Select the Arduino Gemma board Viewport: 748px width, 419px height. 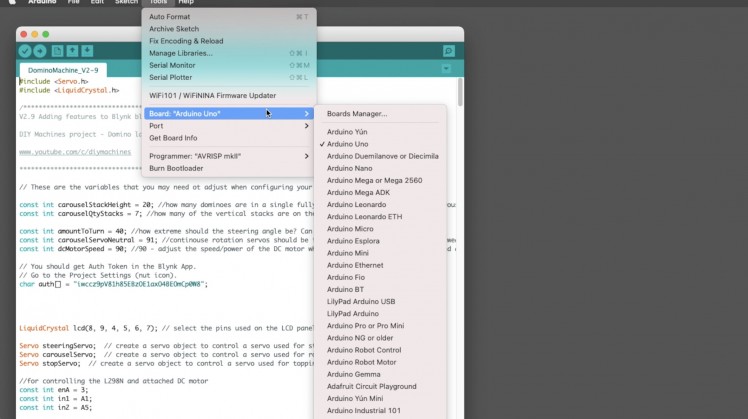coord(380,375)
